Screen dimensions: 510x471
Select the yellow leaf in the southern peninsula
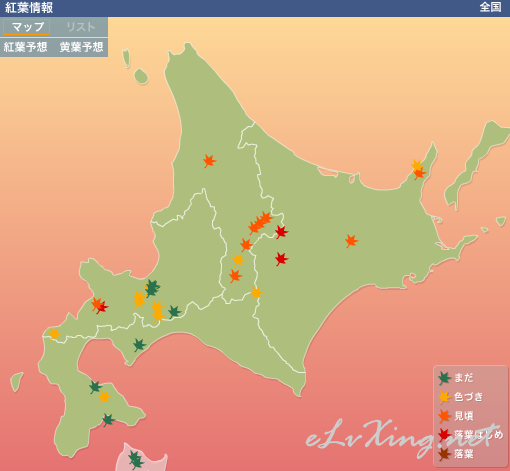(x=104, y=397)
